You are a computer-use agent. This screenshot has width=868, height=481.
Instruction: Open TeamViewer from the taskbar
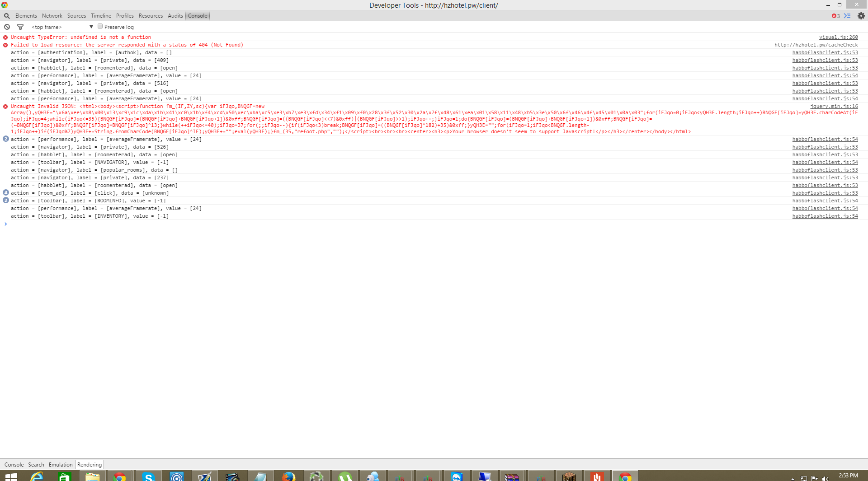pyautogui.click(x=457, y=476)
